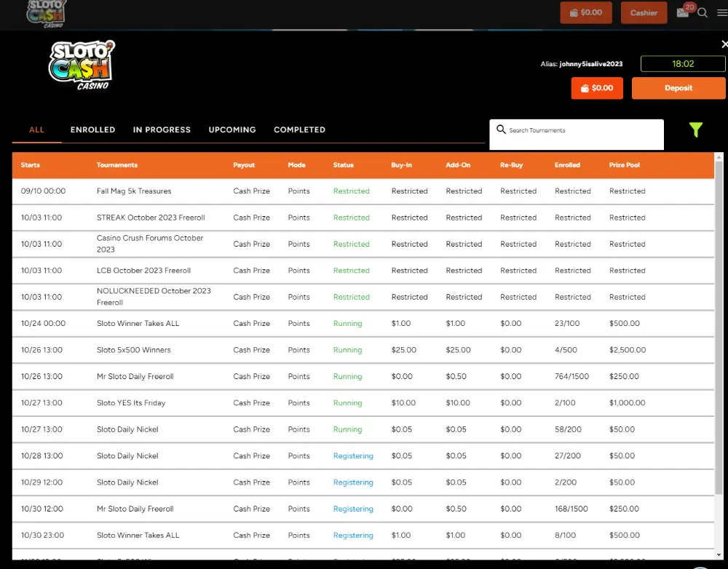Open the top bar search magnifier
Image resolution: width=728 pixels, height=569 pixels.
click(703, 13)
